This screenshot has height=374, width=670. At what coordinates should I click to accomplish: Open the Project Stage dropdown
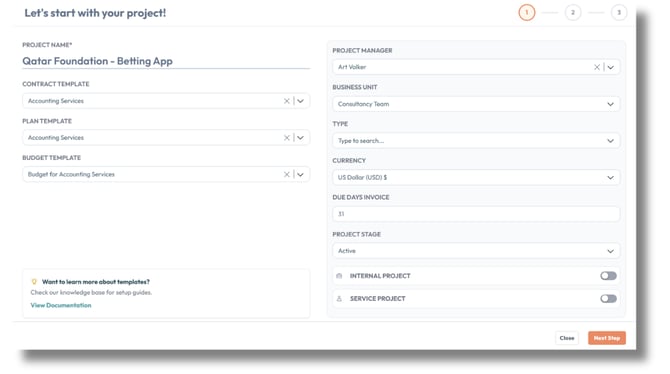(476, 251)
